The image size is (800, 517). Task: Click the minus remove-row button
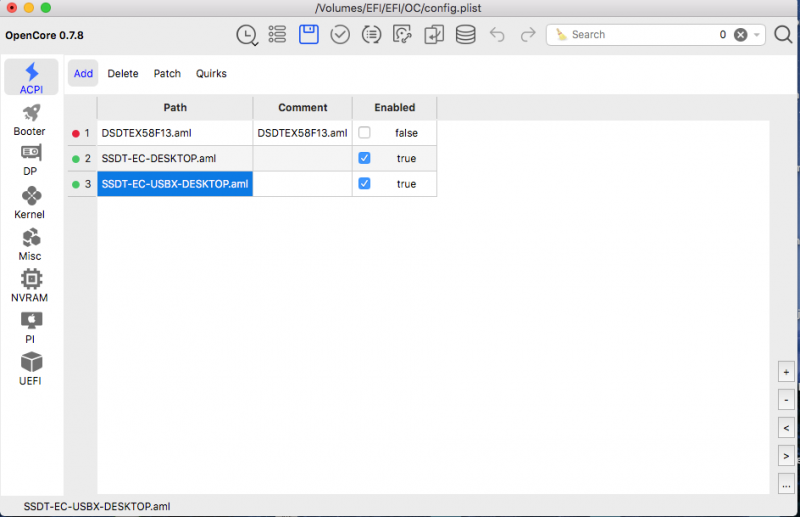click(x=786, y=400)
